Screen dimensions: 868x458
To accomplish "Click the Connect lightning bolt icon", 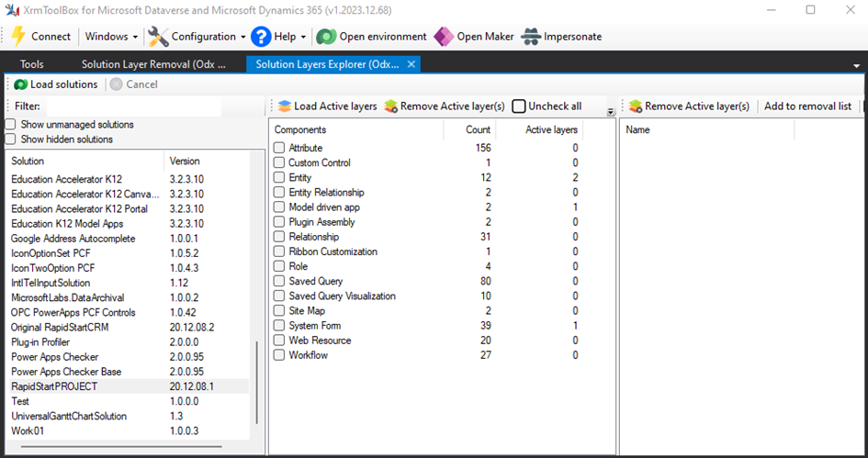I will (x=18, y=37).
